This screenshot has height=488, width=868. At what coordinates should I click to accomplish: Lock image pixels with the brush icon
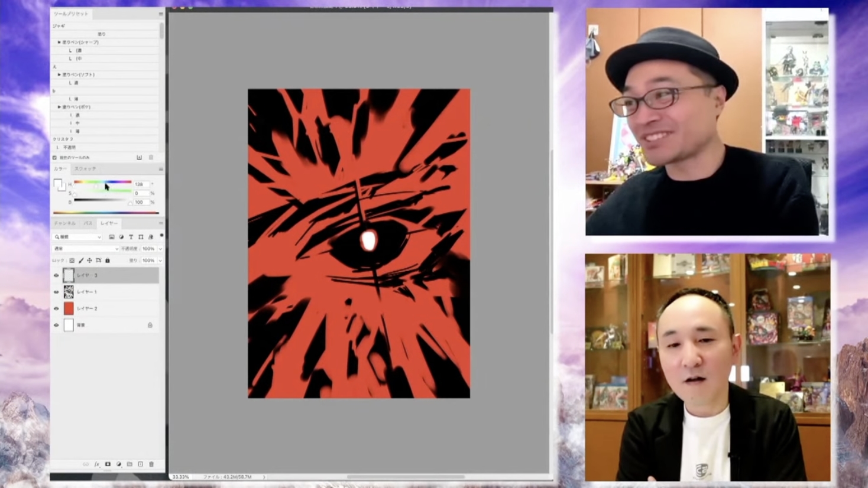click(81, 261)
